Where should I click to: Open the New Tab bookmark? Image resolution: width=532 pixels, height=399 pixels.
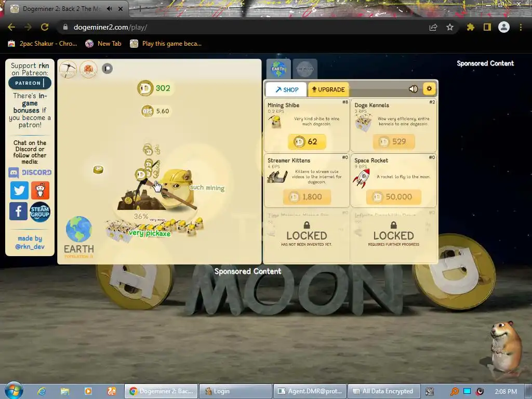point(103,44)
